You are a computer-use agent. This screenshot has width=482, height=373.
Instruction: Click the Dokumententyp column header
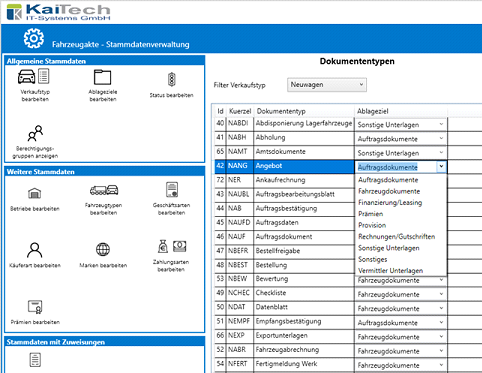pos(304,111)
